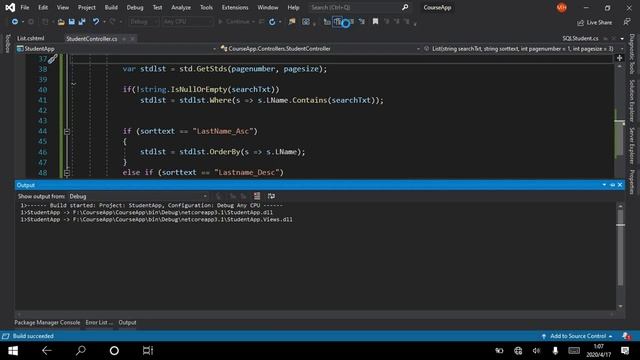This screenshot has width=640, height=360.
Task: Click the editor split plus button
Action: [619, 58]
